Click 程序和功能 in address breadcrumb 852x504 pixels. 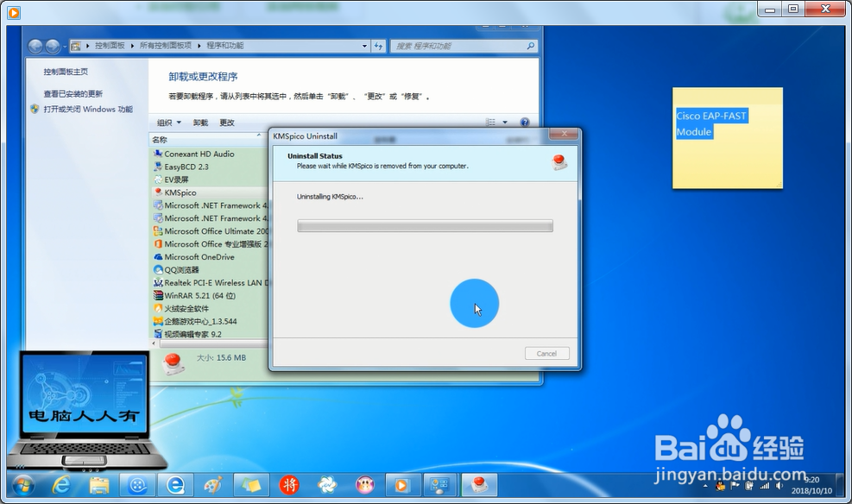pyautogui.click(x=225, y=46)
